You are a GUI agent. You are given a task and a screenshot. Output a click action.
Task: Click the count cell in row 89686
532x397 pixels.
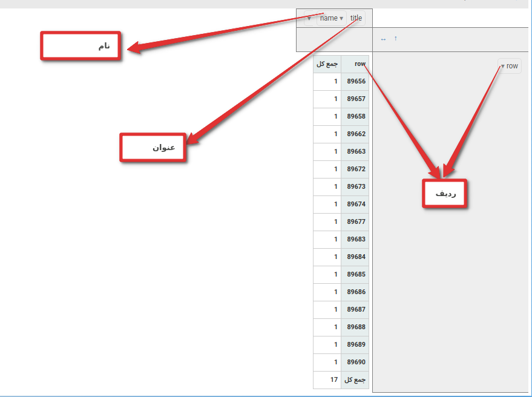point(327,292)
